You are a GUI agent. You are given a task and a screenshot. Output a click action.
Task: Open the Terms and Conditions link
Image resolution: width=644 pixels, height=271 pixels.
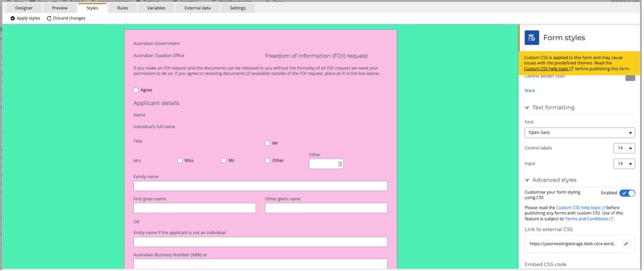click(588, 219)
